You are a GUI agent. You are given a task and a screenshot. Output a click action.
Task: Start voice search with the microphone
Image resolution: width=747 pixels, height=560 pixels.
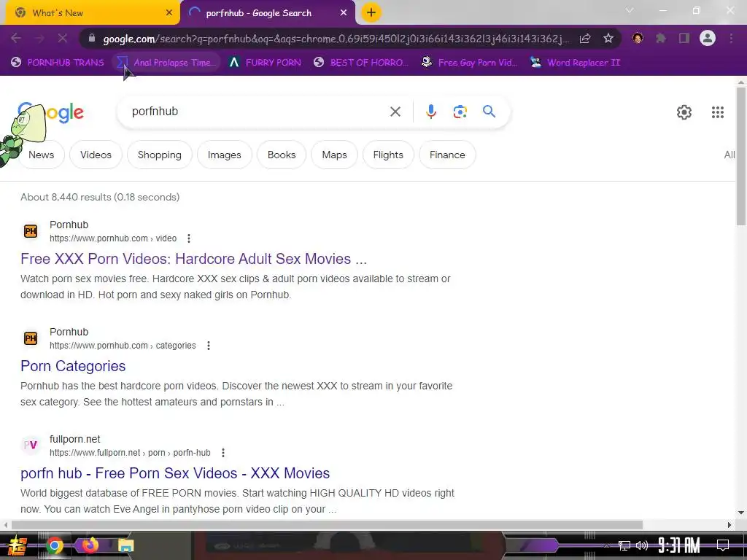click(x=430, y=112)
